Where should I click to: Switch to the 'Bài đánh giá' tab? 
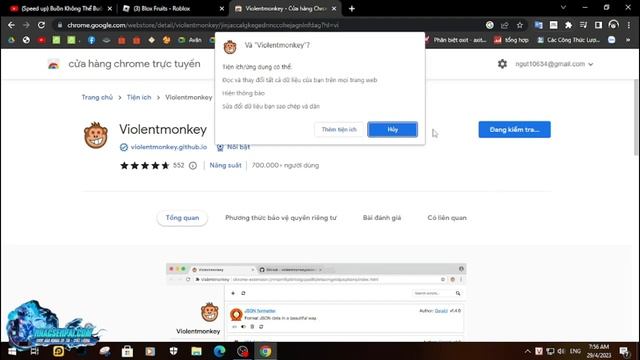point(382,218)
